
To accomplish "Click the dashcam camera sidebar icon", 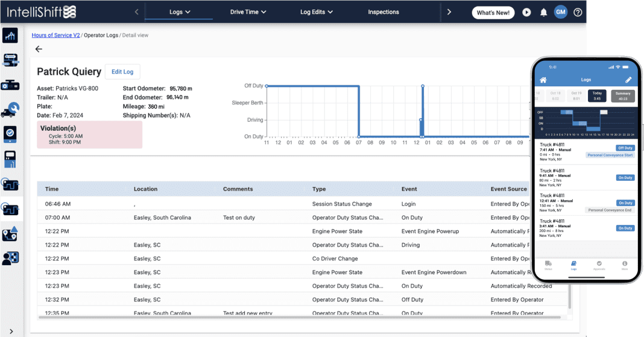I will pos(10,85).
